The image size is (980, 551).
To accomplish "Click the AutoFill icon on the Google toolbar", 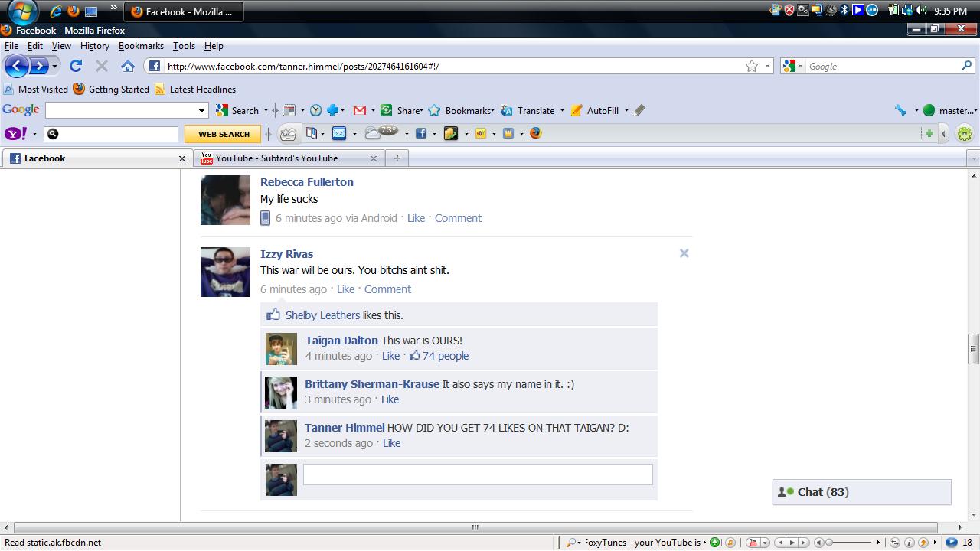I will (x=576, y=110).
